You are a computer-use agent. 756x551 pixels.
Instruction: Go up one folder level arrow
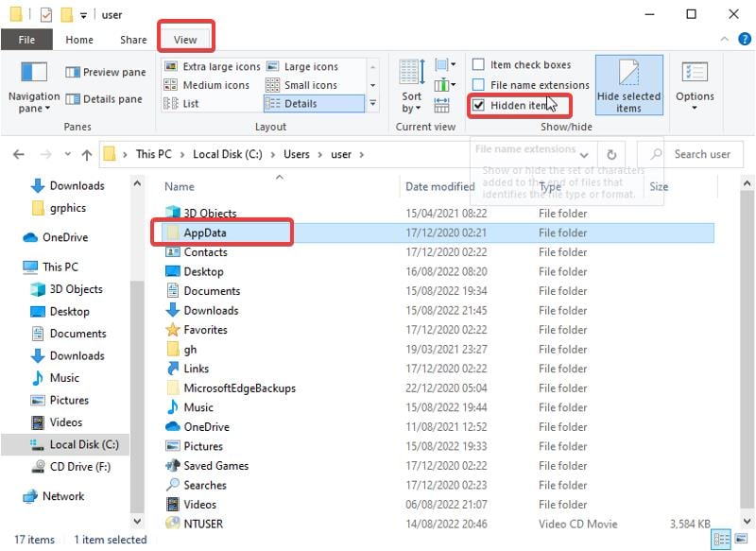(x=87, y=154)
